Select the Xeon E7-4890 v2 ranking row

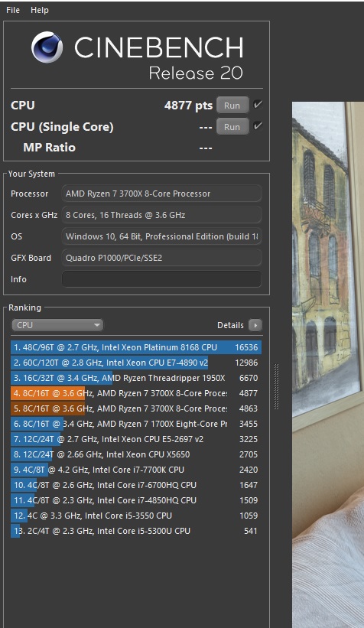136,363
